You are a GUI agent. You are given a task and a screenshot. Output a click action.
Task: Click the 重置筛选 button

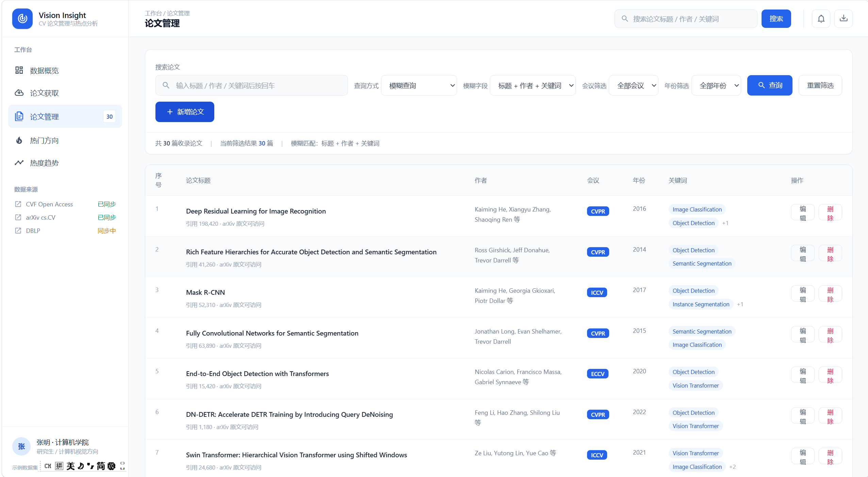click(820, 85)
